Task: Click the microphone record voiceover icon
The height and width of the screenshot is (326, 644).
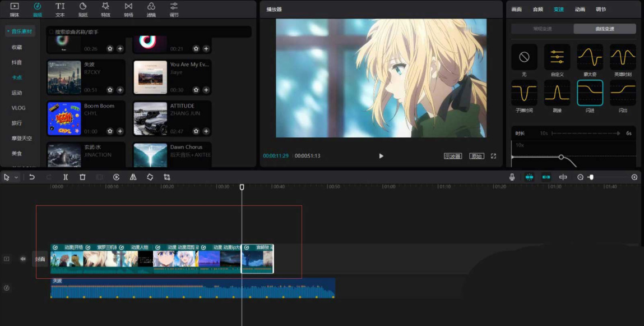Action: [x=512, y=177]
